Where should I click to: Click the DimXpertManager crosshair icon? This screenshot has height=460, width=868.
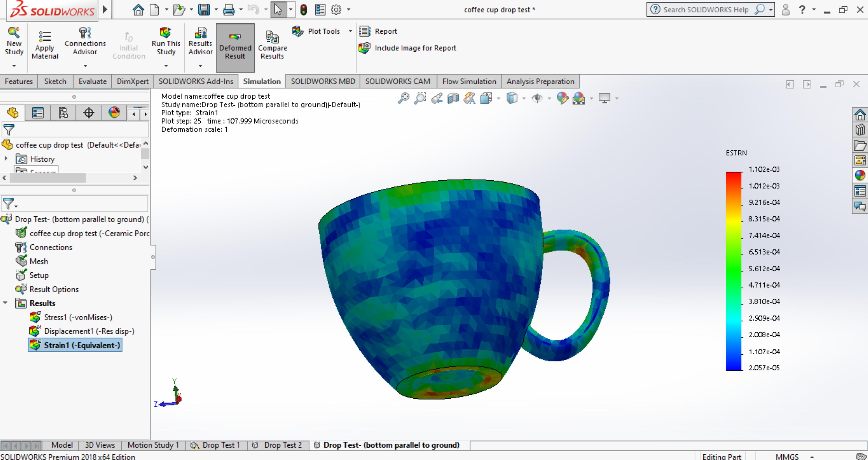[89, 112]
